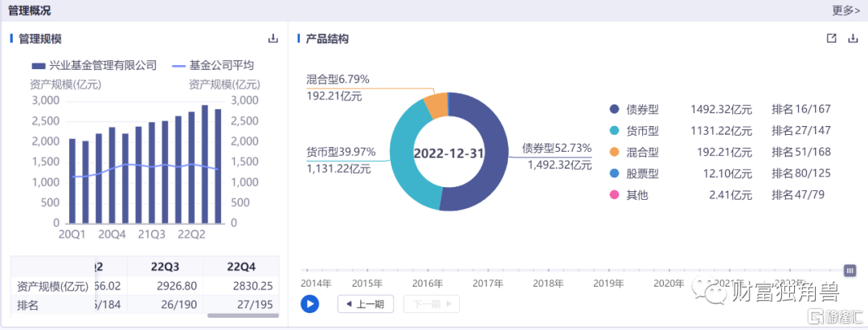
Task: Click the 27/195 ranking cell
Action: point(256,304)
